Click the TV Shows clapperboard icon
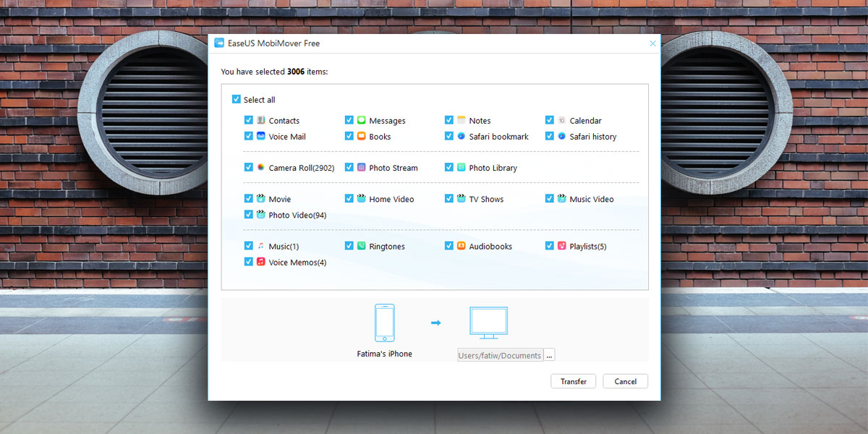 click(461, 198)
